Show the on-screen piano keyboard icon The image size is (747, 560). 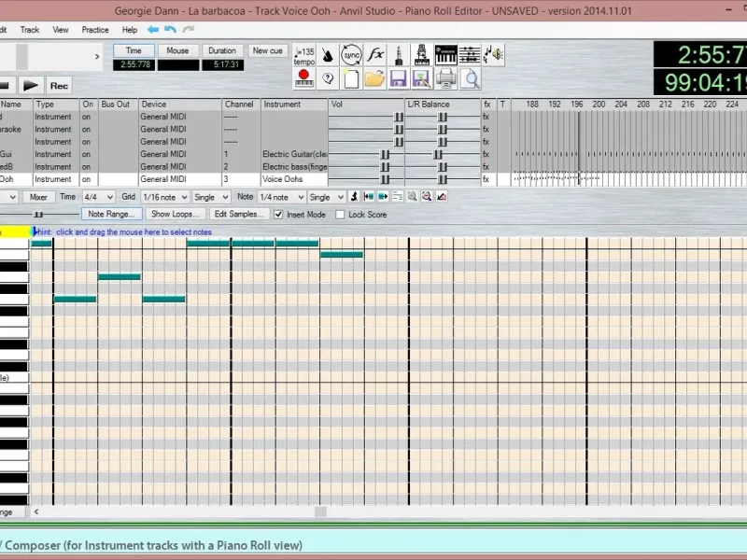tap(445, 55)
